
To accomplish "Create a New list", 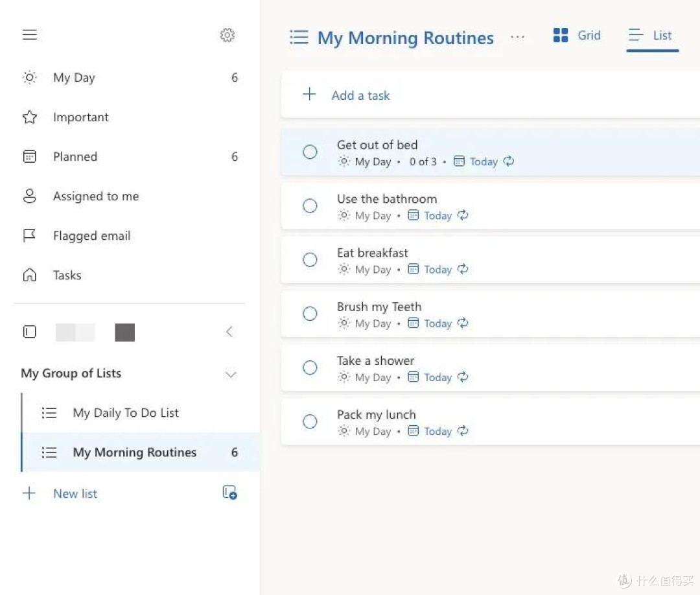I will 75,494.
